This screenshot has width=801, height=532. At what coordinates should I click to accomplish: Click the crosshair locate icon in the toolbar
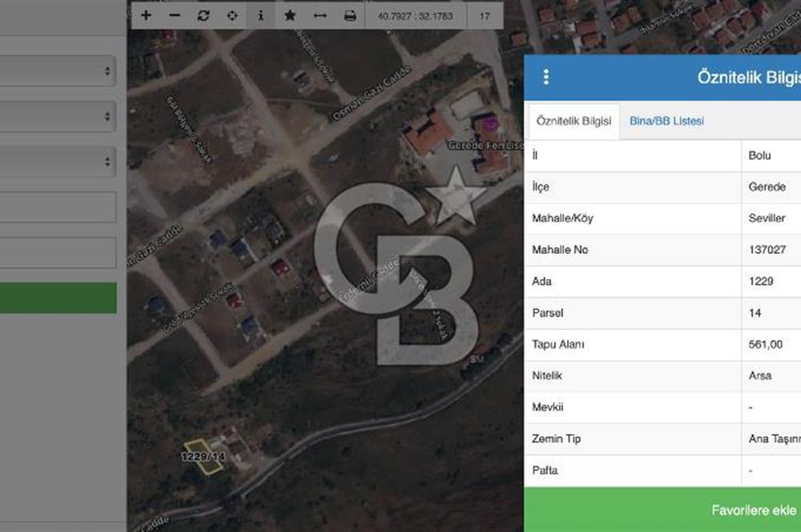point(232,15)
